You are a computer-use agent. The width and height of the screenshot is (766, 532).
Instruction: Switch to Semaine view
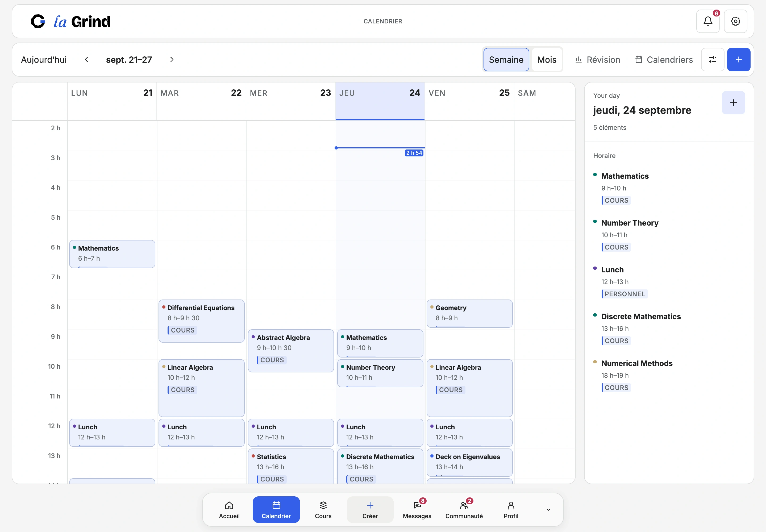(x=506, y=60)
